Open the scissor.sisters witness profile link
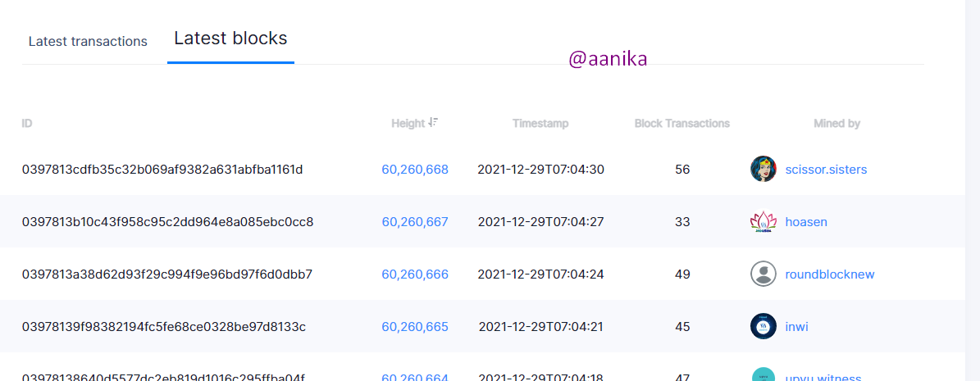 pyautogui.click(x=826, y=170)
